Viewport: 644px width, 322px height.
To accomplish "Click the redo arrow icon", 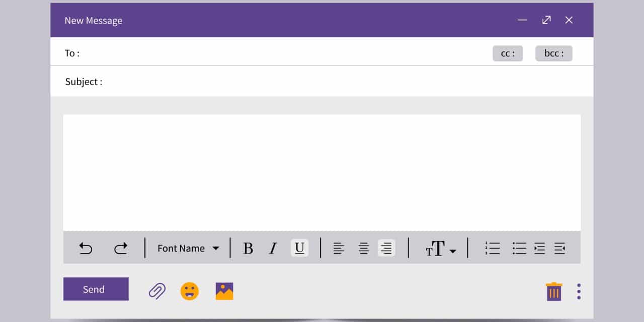I will [121, 248].
